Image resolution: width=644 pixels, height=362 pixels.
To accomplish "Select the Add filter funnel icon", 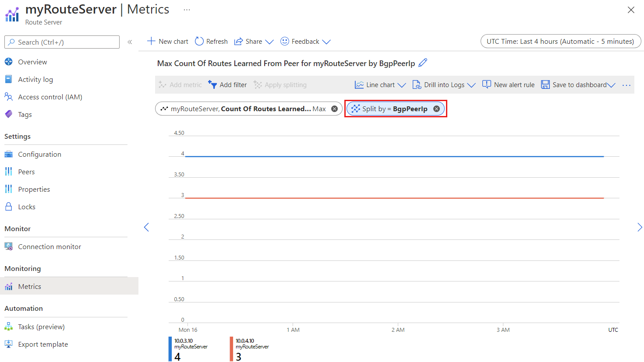I will point(212,84).
